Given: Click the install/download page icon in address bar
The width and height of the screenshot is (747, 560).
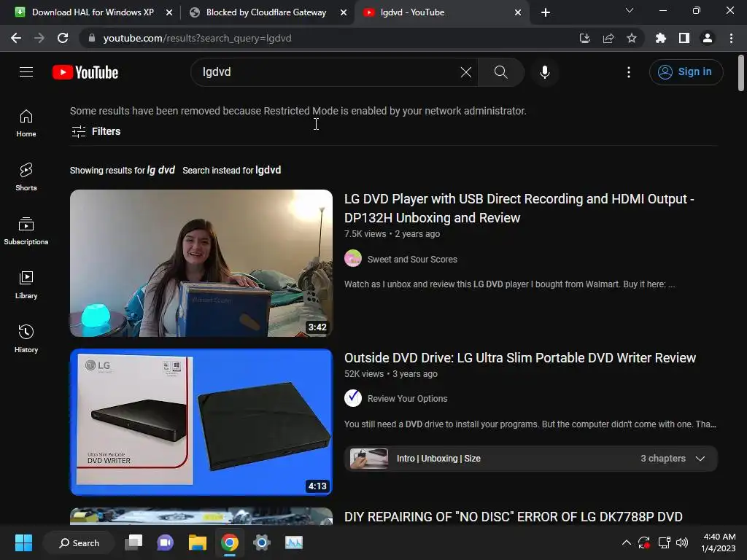Looking at the screenshot, I should pyautogui.click(x=585, y=38).
